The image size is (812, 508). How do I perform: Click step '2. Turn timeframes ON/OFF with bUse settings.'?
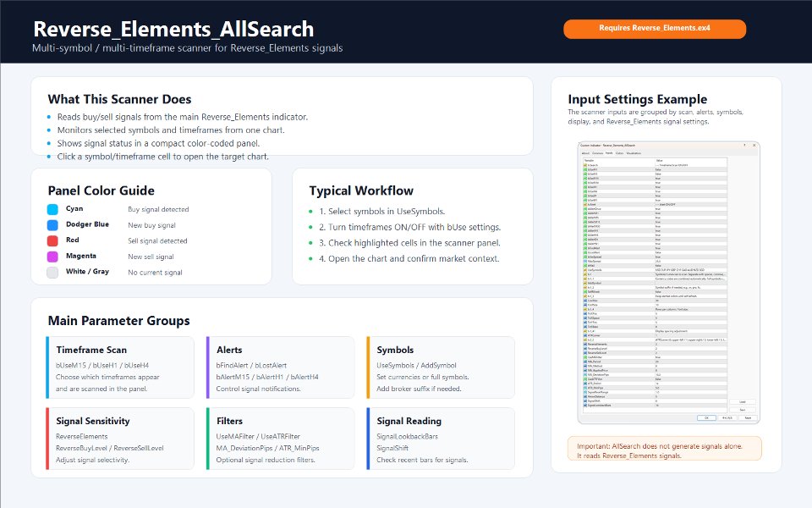coord(409,227)
